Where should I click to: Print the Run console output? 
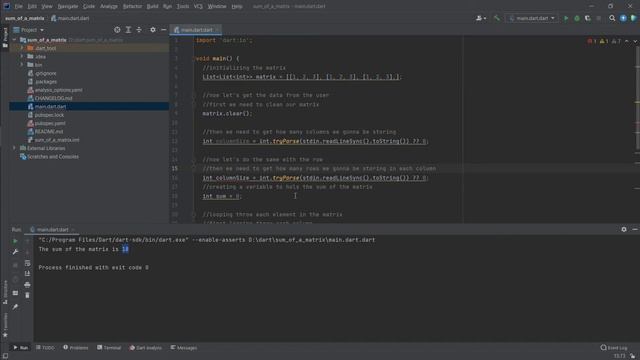click(x=27, y=284)
